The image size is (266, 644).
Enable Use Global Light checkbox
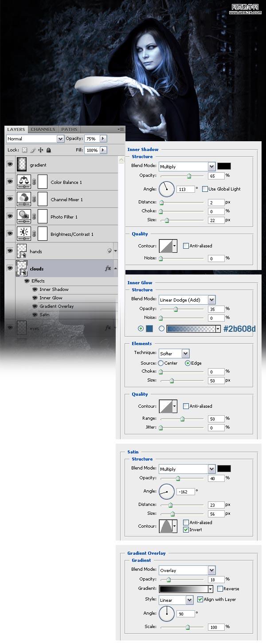(x=204, y=189)
